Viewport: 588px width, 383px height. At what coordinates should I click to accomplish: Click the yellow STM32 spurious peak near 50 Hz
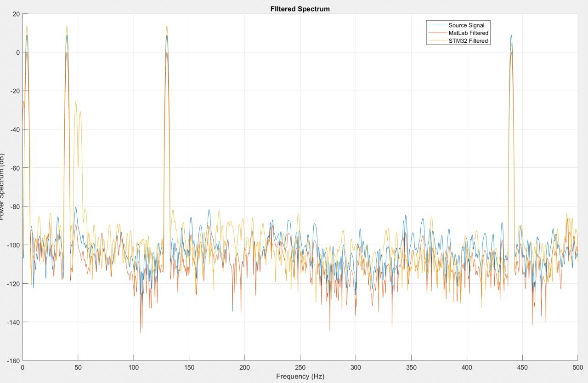point(76,103)
